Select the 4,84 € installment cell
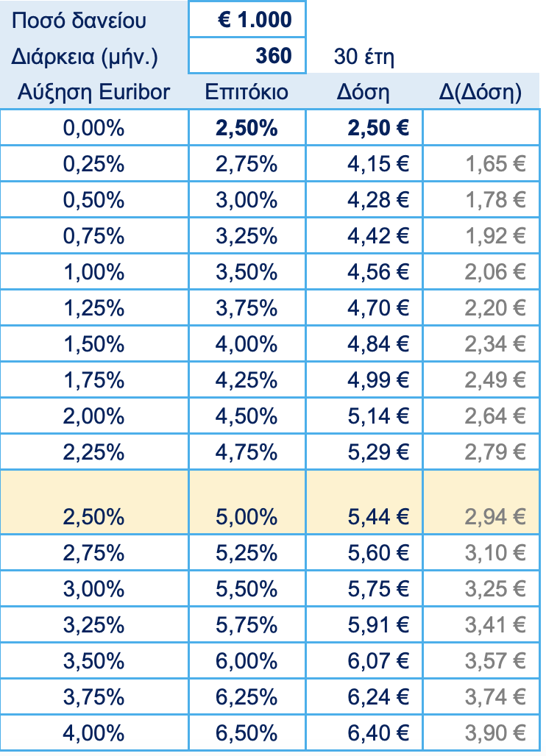Image resolution: width=546 pixels, height=756 pixels. tap(364, 343)
